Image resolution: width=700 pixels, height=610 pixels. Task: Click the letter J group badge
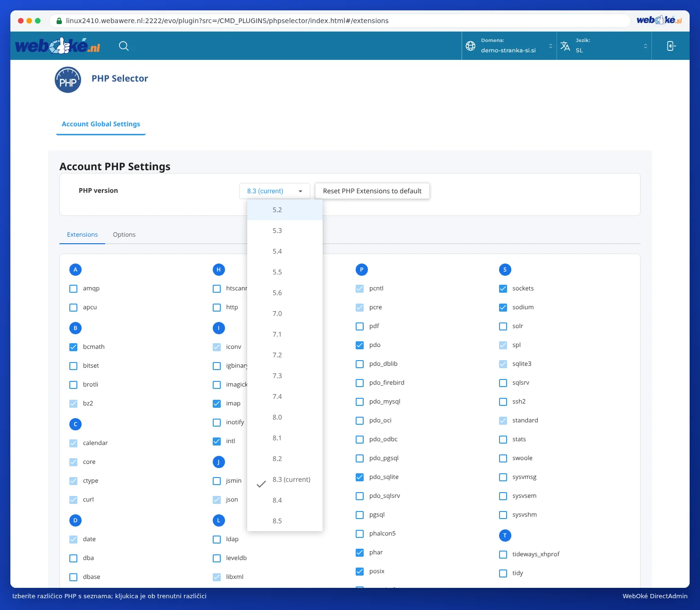[x=218, y=462]
